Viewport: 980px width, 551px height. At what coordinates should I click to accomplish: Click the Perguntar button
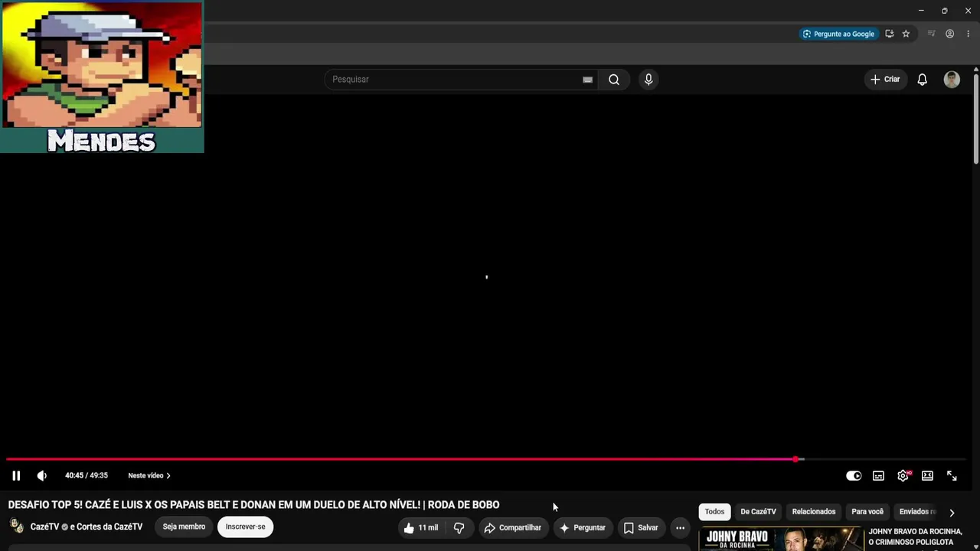[x=583, y=527]
